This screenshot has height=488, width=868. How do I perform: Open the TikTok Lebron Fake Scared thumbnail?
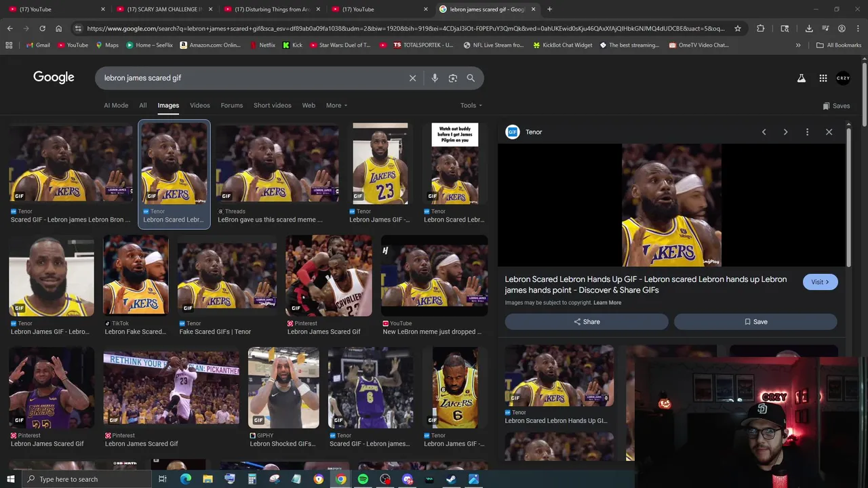pos(136,275)
